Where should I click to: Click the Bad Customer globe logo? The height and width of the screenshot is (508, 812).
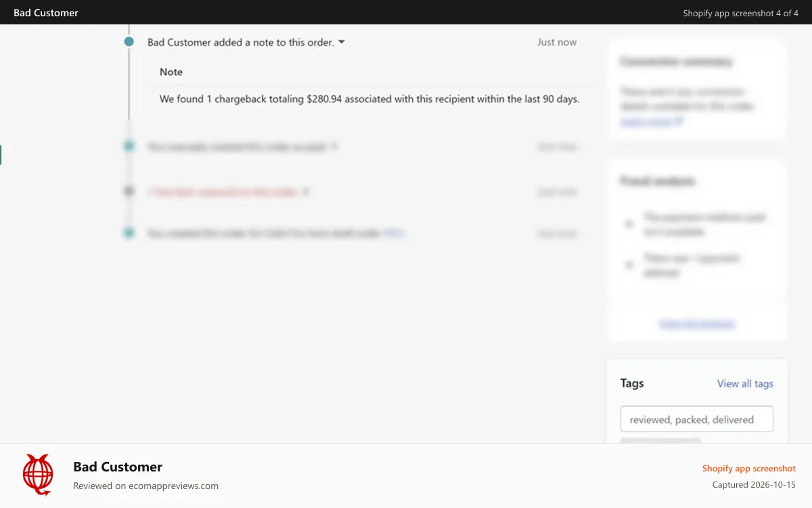(38, 475)
